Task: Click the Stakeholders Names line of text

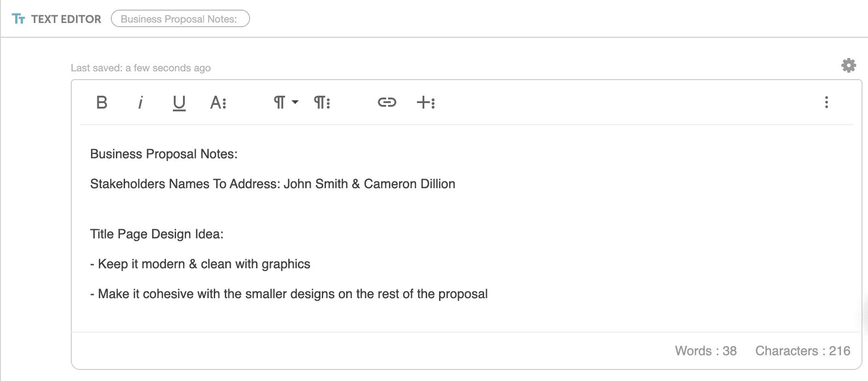Action: (x=272, y=184)
